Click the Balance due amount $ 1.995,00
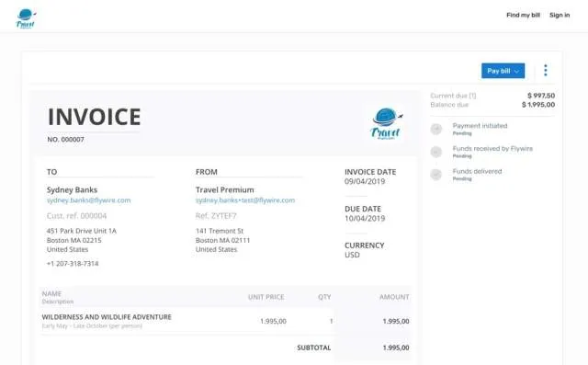This screenshot has height=365, width=588. [538, 105]
